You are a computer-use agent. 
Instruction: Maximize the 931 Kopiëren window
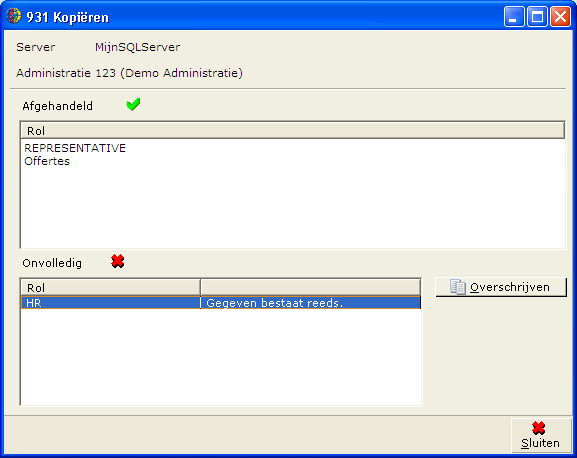coord(537,17)
